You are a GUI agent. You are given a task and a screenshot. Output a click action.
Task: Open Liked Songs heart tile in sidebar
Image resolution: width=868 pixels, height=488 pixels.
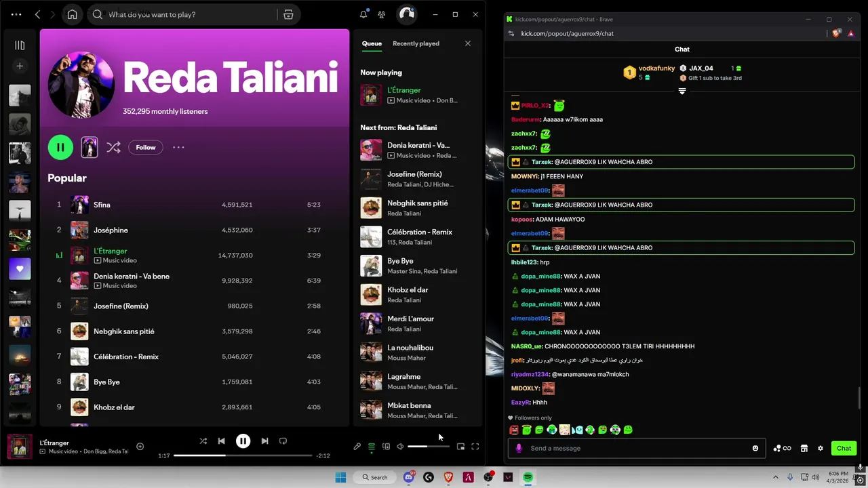[20, 268]
